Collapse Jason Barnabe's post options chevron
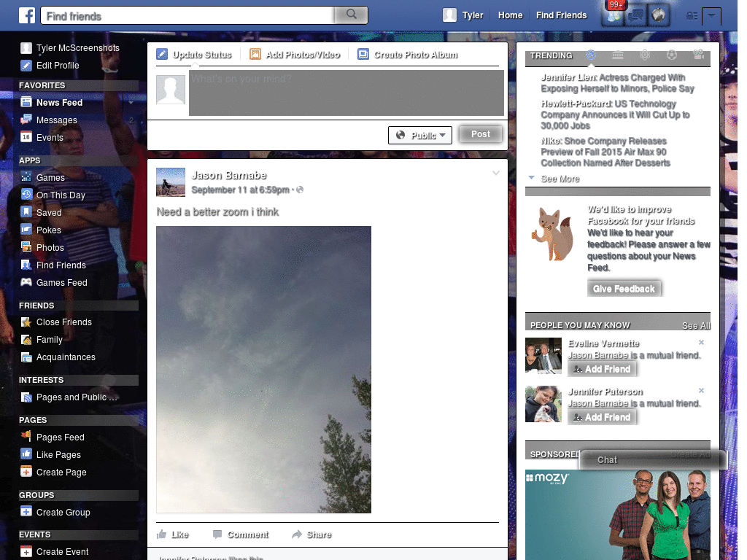The height and width of the screenshot is (560, 747). pos(496,173)
